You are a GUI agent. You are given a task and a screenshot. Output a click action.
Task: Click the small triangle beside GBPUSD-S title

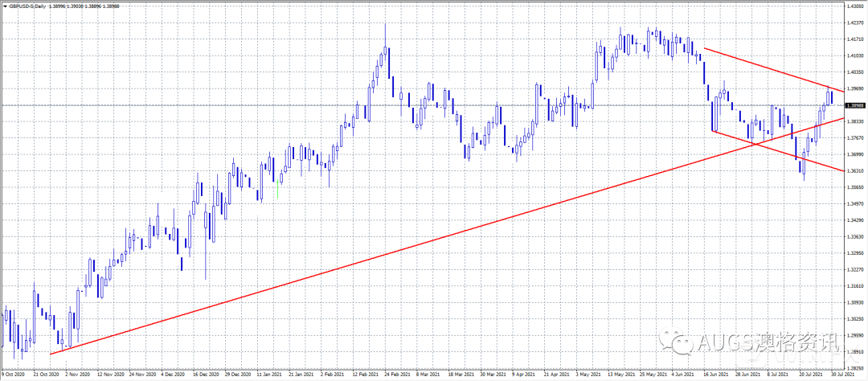[5, 6]
